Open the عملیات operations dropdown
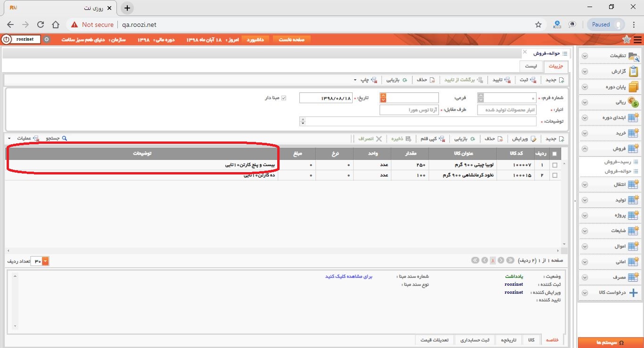This screenshot has width=644, height=348. pyautogui.click(x=9, y=139)
